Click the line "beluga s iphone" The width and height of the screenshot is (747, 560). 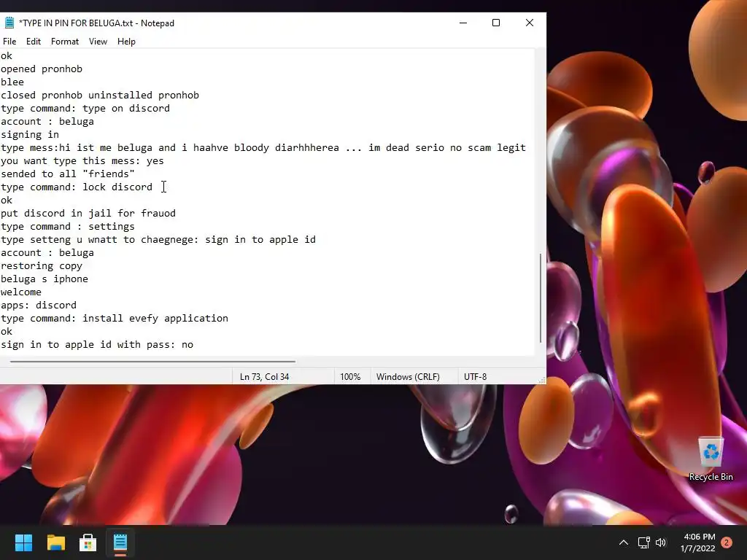[x=44, y=279]
